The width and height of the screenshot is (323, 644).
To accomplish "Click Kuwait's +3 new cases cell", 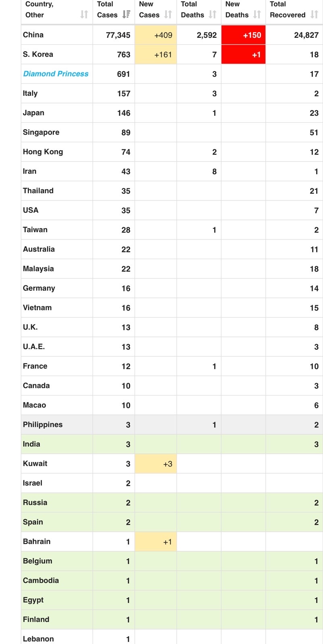I will pyautogui.click(x=156, y=464).
